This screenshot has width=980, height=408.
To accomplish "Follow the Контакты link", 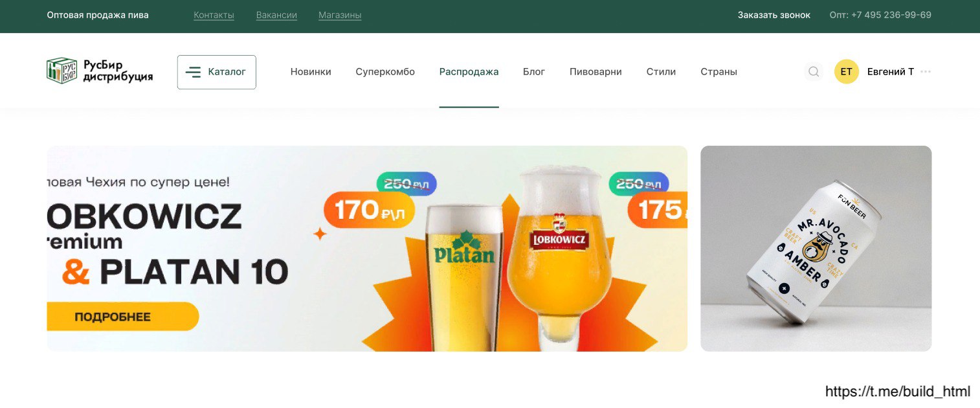I will (214, 15).
